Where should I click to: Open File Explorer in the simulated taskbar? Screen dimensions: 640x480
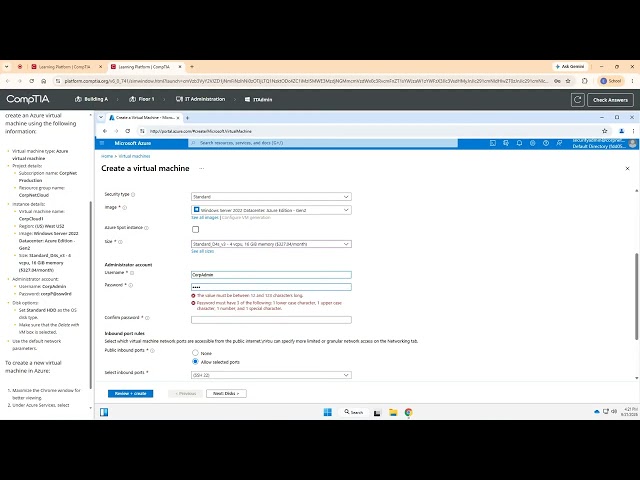pyautogui.click(x=393, y=412)
